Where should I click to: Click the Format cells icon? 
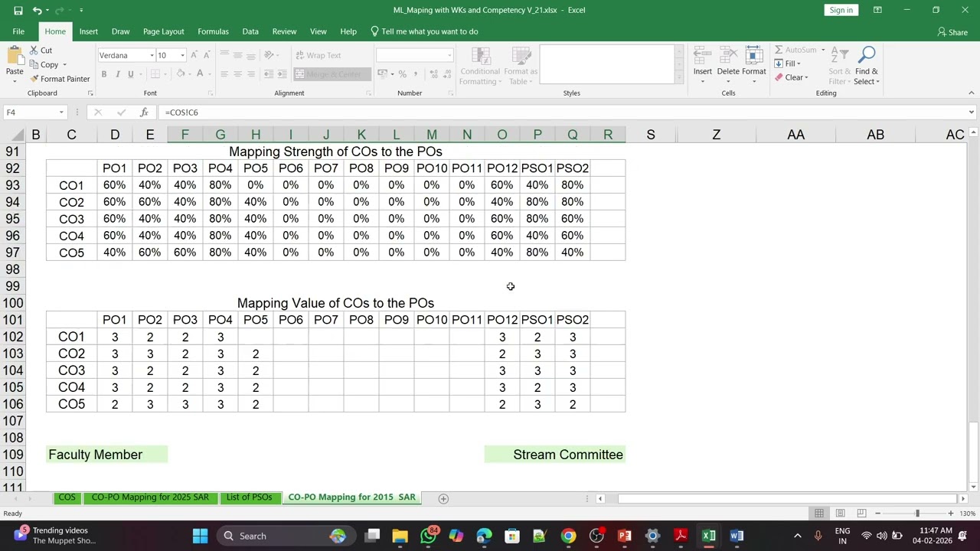[754, 56]
